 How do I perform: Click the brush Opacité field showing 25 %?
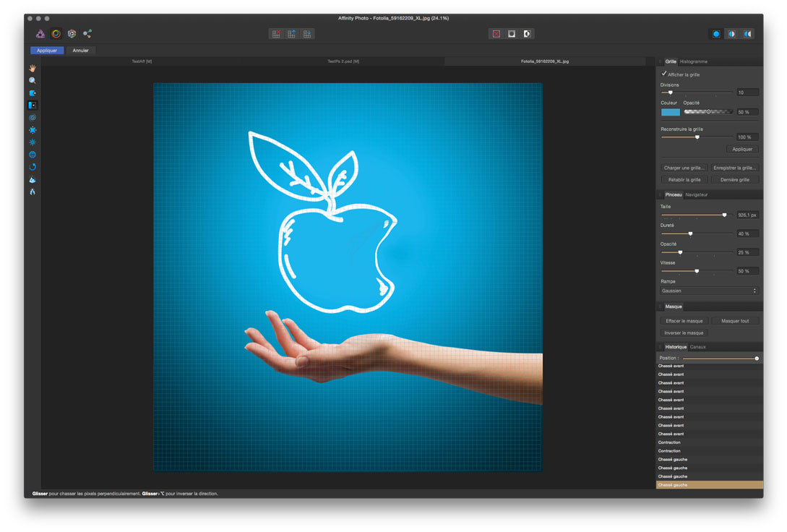coord(747,252)
